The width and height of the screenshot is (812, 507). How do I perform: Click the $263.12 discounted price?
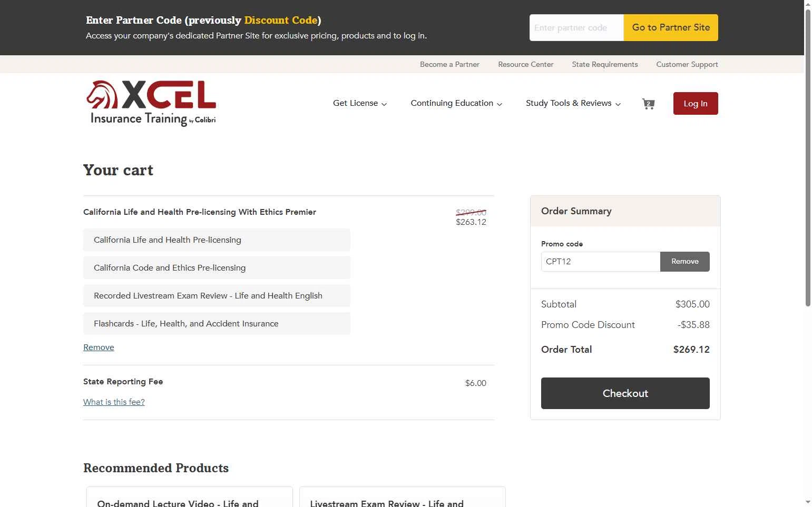click(x=471, y=222)
